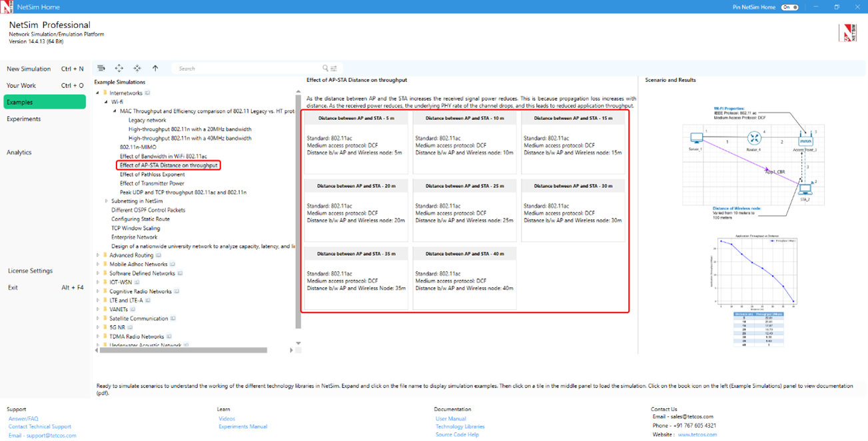Open the Technology Libraries documentation link

[460, 426]
